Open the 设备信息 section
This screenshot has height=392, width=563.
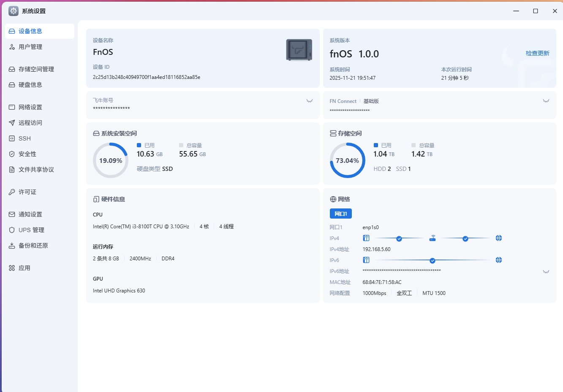pyautogui.click(x=40, y=31)
